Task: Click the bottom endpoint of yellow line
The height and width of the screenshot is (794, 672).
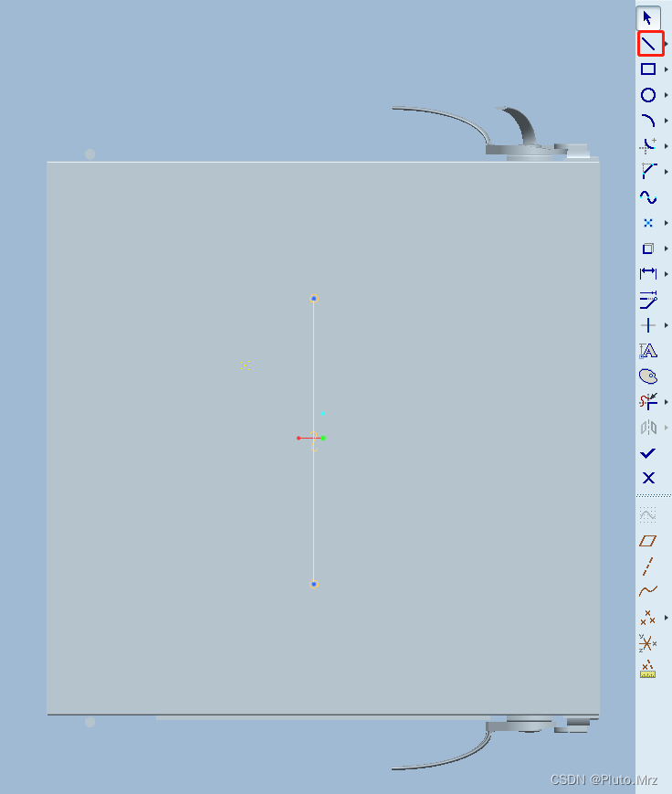Action: 314,585
